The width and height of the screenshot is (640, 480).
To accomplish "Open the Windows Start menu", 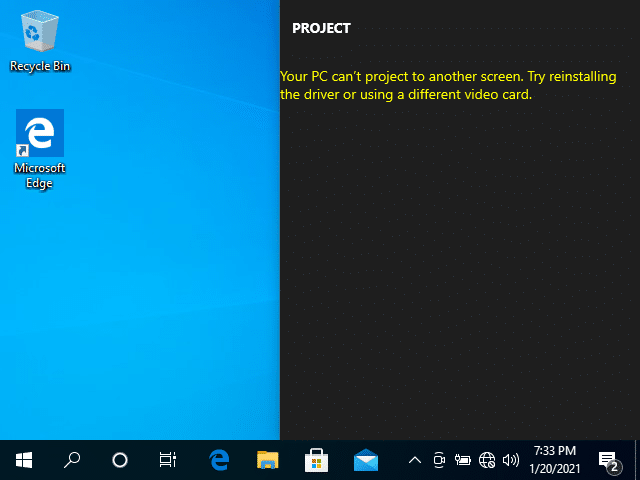I will point(24,460).
